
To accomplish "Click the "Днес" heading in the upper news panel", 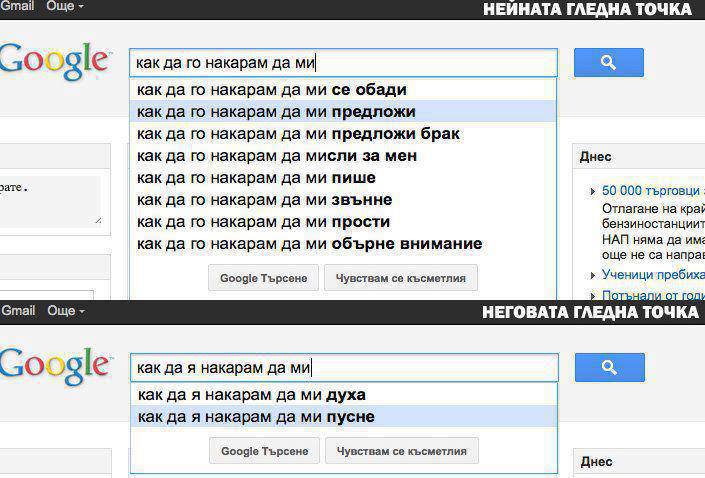I will coord(595,156).
